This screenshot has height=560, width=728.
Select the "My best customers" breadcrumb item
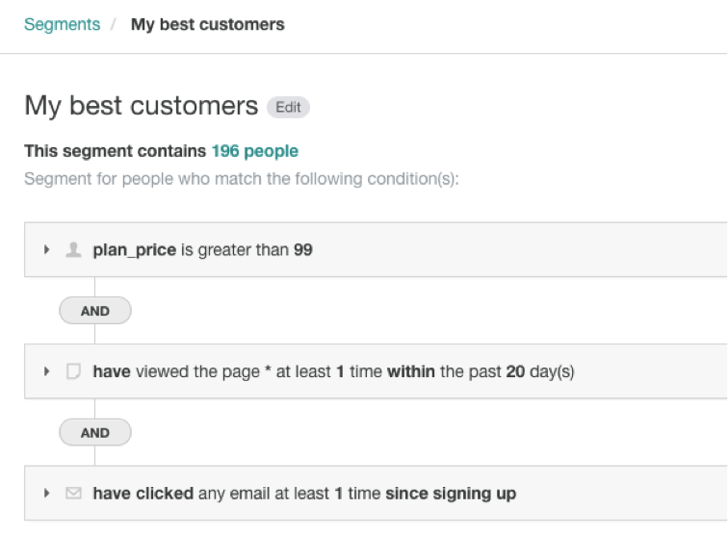pos(208,24)
